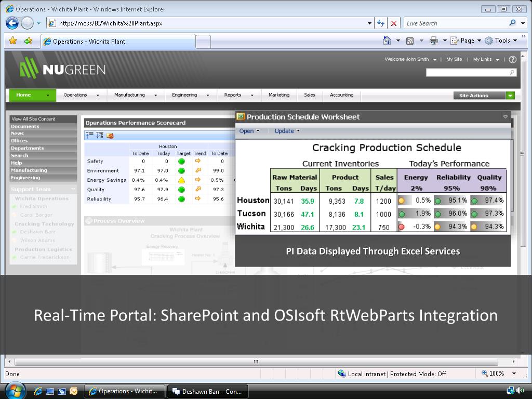Open the zoom magnifier icon in status bar
The image size is (532, 399).
tap(485, 373)
